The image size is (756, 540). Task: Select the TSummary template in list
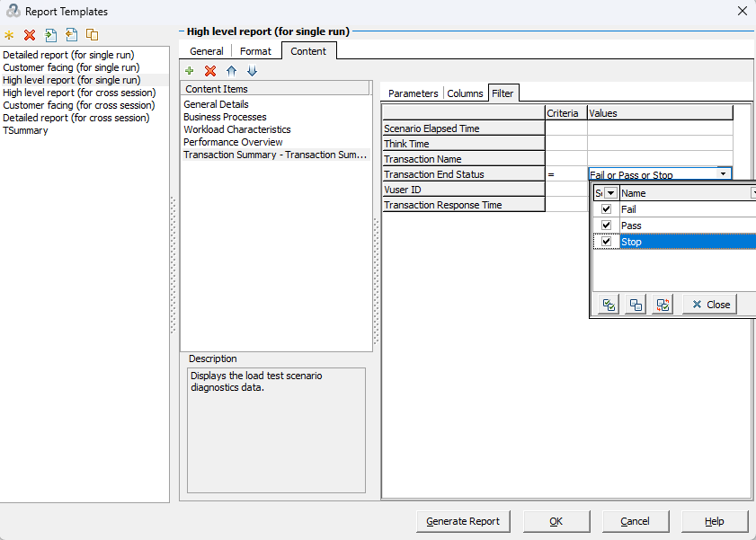[25, 130]
